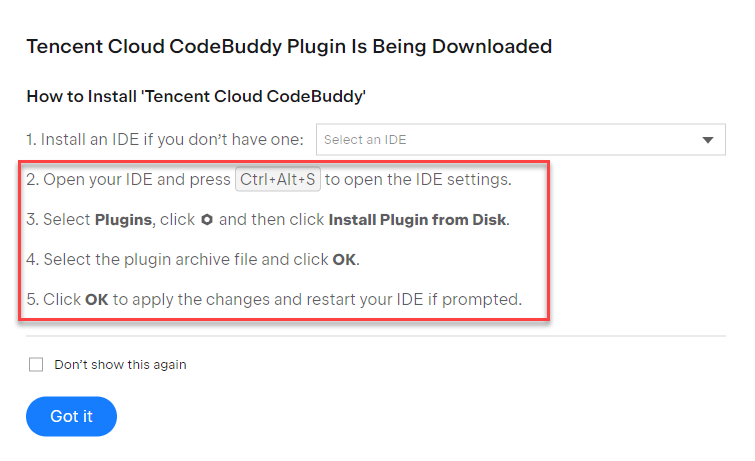Viewport: 755px width, 461px height.
Task: Click bold 'OK' in step 4
Action: point(344,260)
